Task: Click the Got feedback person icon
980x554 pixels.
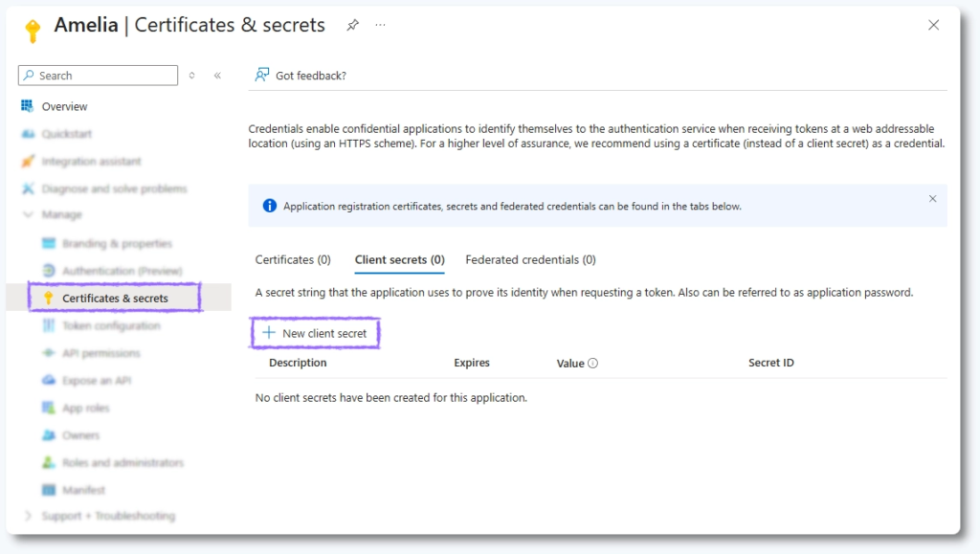Action: click(x=262, y=76)
